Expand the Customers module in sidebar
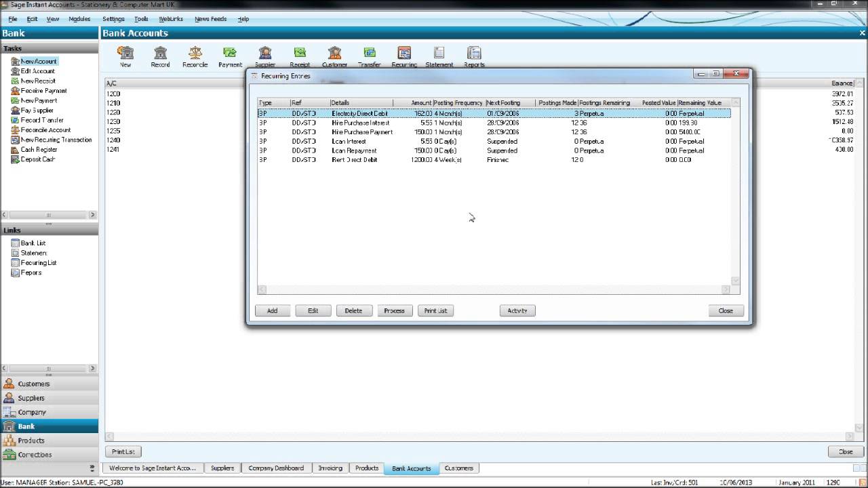This screenshot has width=868, height=488. [x=33, y=384]
